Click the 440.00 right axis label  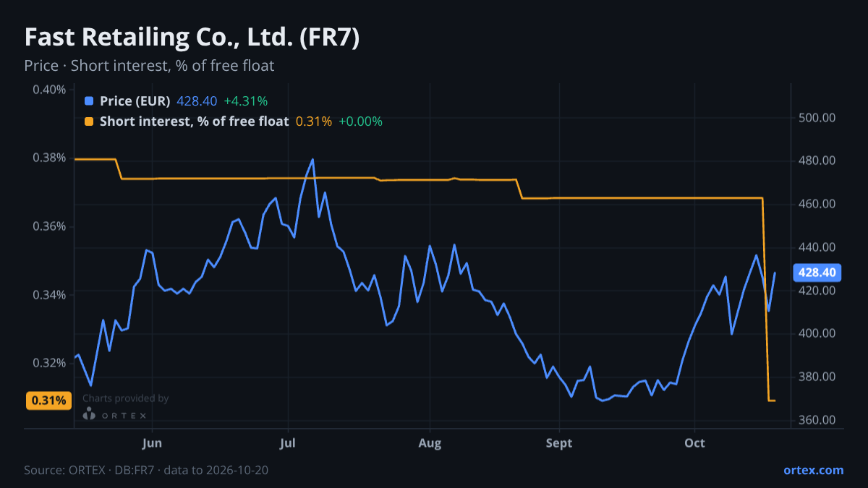point(817,247)
